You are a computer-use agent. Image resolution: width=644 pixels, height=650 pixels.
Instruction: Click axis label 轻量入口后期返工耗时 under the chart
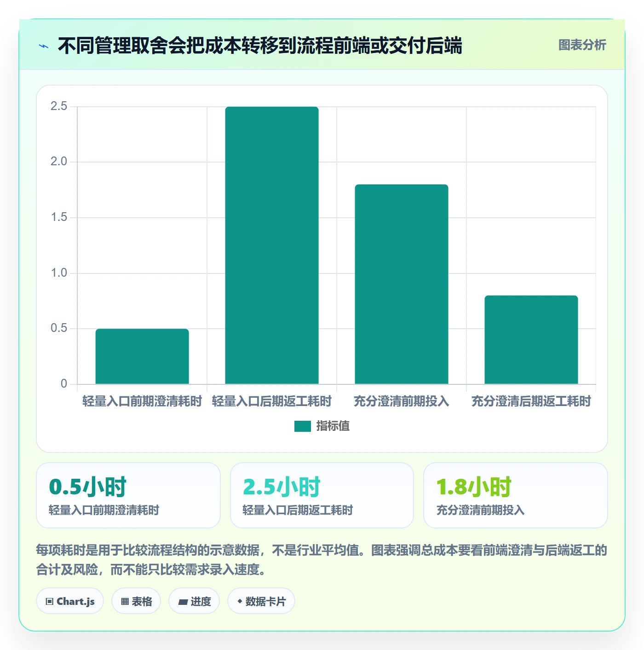(x=272, y=401)
